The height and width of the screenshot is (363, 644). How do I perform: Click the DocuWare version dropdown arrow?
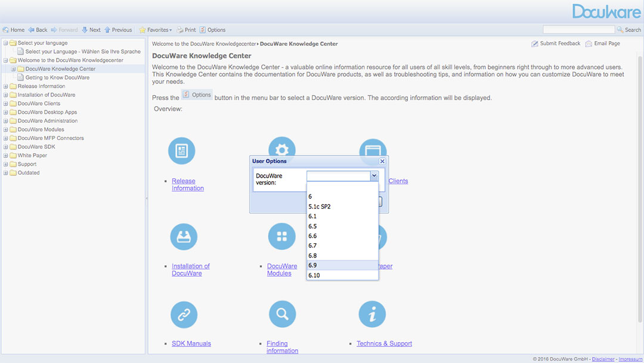pos(374,176)
